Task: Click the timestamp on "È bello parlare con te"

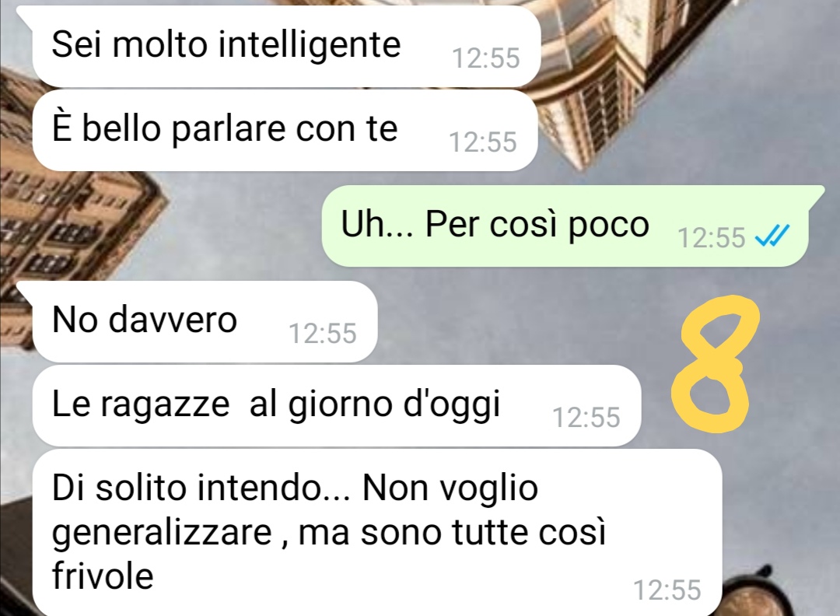Action: pyautogui.click(x=483, y=142)
